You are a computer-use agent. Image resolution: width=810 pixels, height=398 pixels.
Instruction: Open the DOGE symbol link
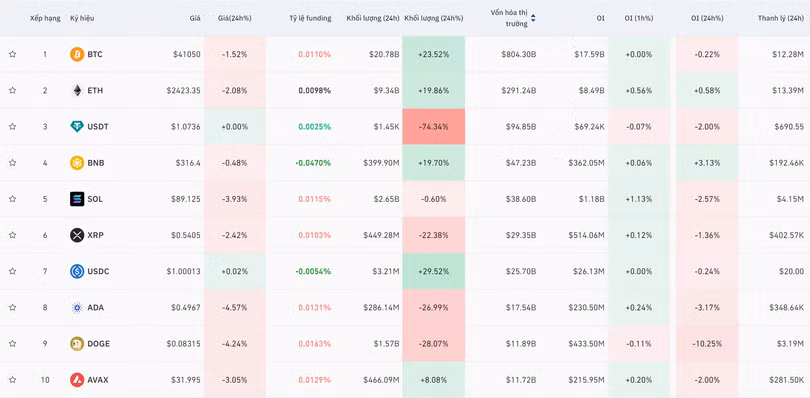pos(99,344)
